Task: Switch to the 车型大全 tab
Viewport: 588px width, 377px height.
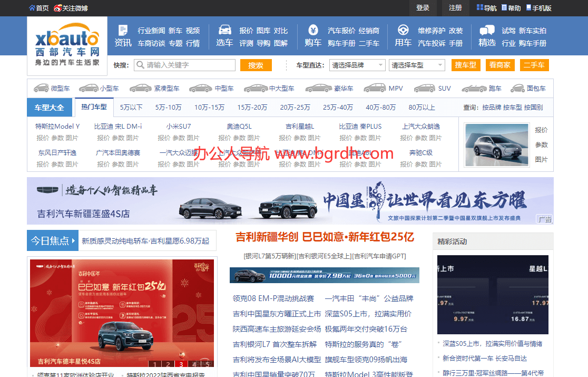Action: tap(49, 107)
